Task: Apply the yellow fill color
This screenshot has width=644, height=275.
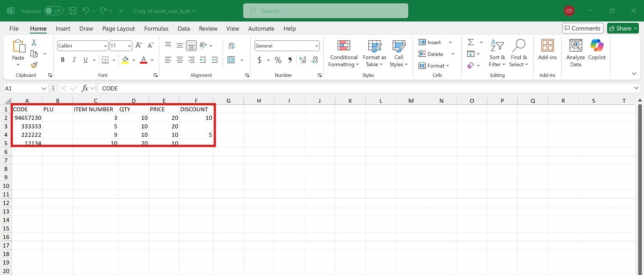Action: (125, 60)
